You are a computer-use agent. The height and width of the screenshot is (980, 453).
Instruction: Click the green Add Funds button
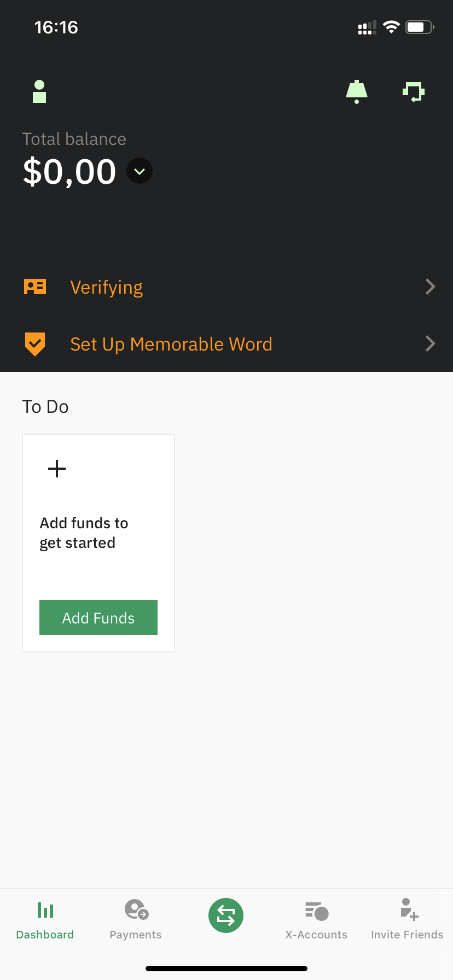(x=98, y=617)
